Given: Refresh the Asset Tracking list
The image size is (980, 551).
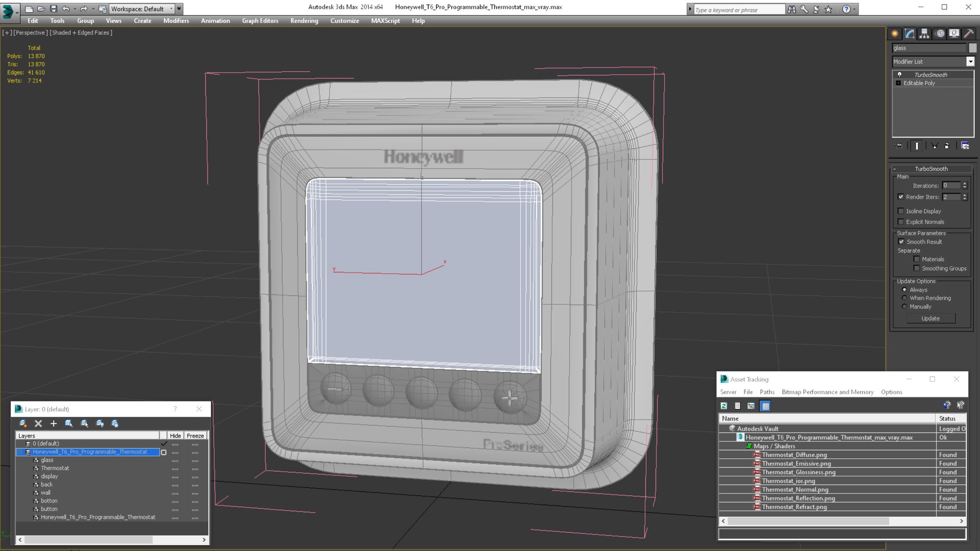Looking at the screenshot, I should [x=724, y=406].
